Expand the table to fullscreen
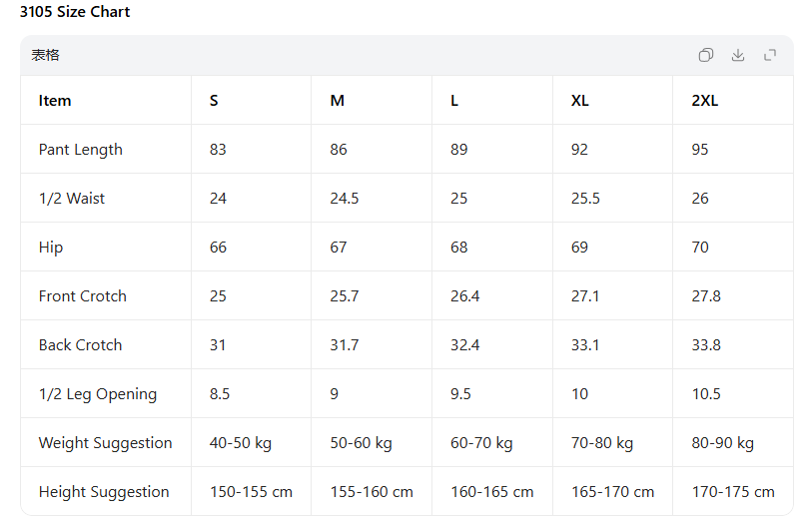 (x=770, y=55)
